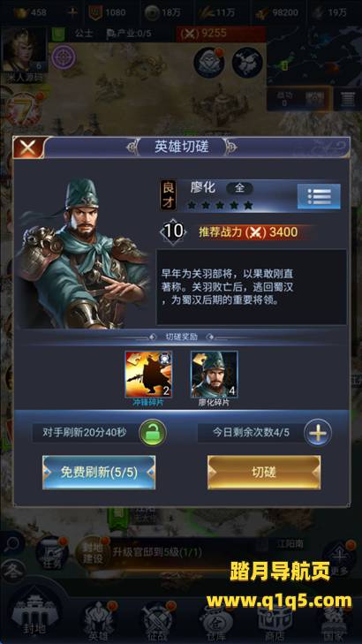Add more daily attempts with plus
Viewport: 362px width, 644px height.
[x=318, y=433]
